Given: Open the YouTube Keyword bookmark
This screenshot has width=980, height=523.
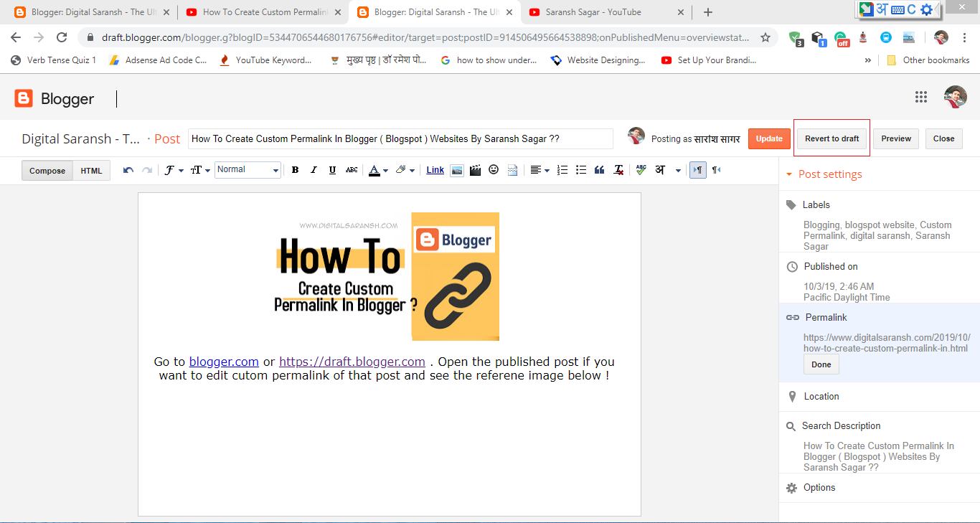Looking at the screenshot, I should (x=265, y=60).
